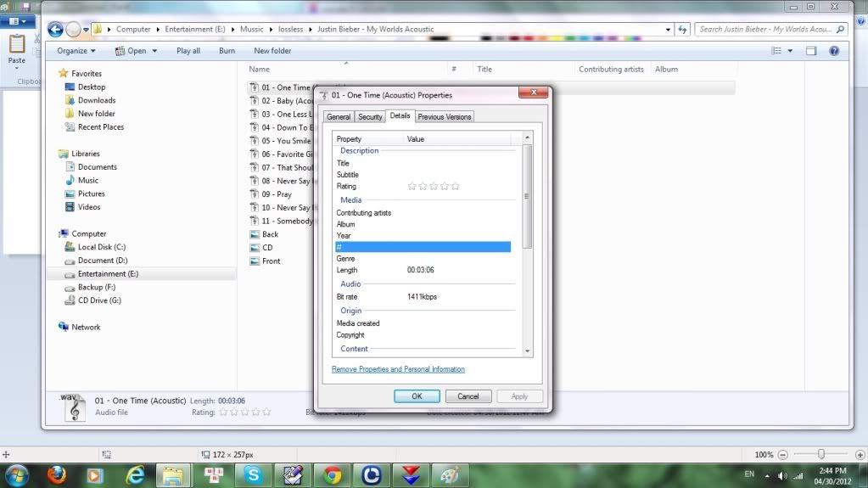Viewport: 868px width, 488px height.
Task: Open Internet Explorer from taskbar
Action: click(x=135, y=475)
